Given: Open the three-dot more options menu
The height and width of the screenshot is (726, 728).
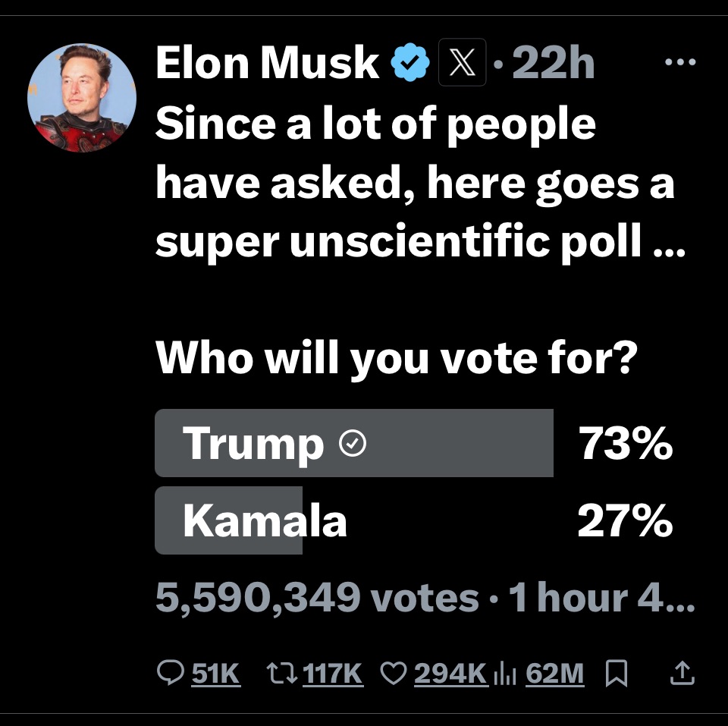Looking at the screenshot, I should (x=679, y=63).
